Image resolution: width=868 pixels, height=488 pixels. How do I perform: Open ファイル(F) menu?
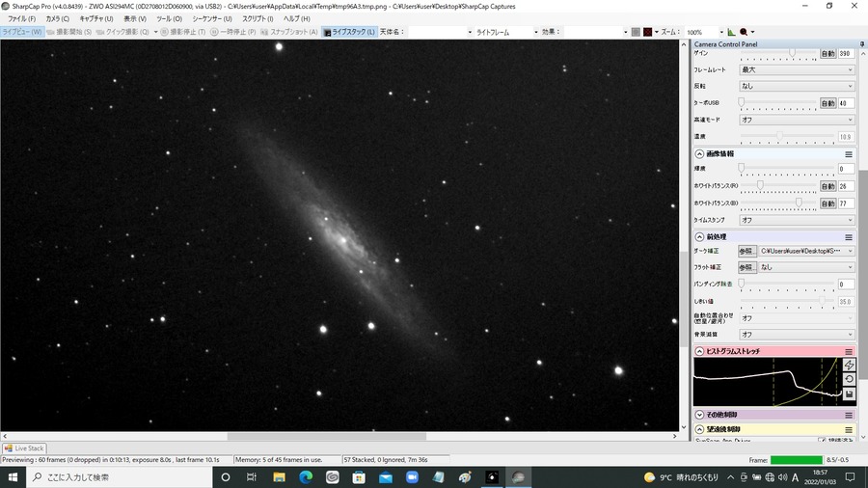[x=21, y=18]
